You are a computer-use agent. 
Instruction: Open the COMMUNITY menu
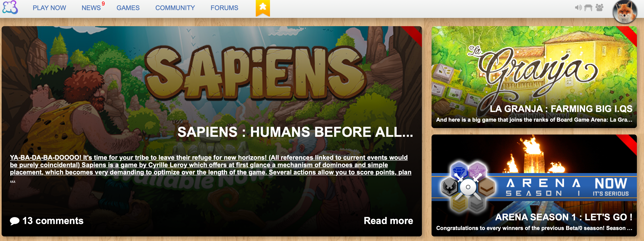coord(175,8)
